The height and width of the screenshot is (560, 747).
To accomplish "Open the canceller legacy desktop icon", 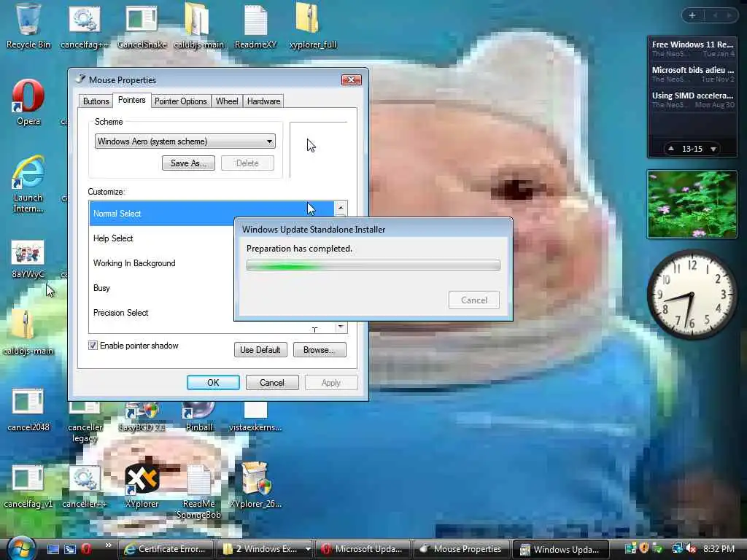I will coord(85,421).
